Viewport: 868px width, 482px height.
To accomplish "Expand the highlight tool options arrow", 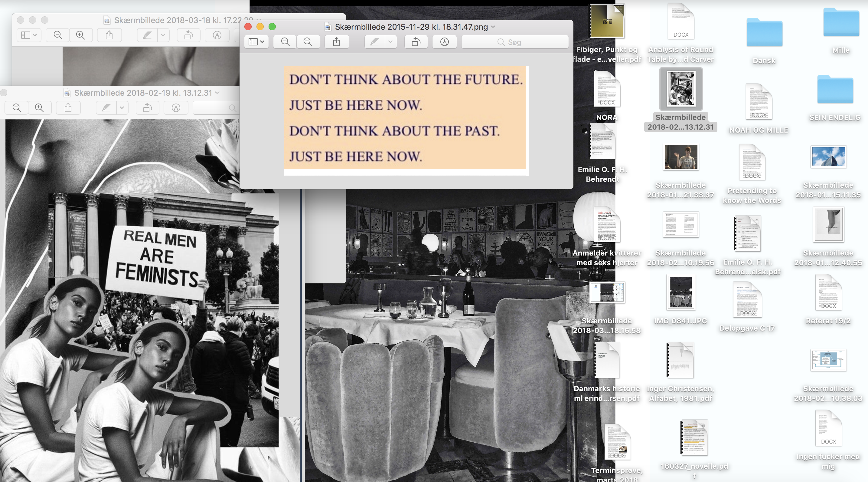I will (390, 42).
